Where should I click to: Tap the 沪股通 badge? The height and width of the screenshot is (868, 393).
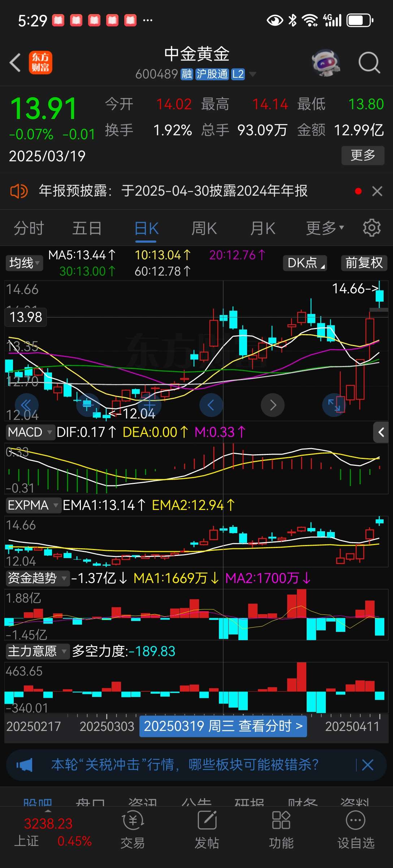click(212, 74)
